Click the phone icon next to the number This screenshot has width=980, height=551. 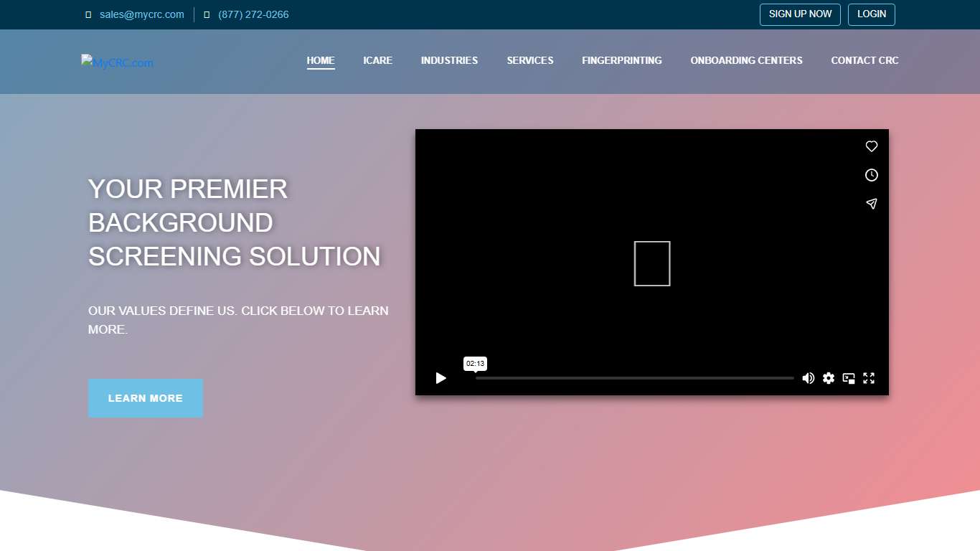206,14
